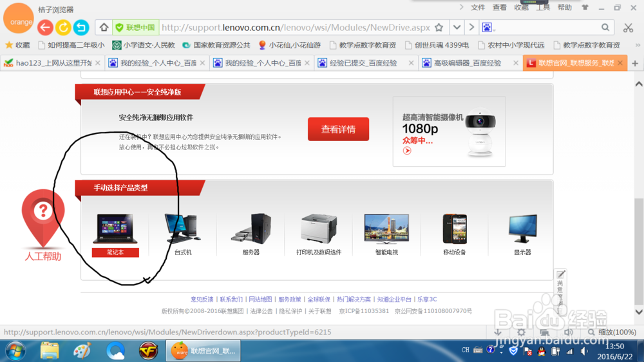The image size is (644, 362).
Task: Click the 联想中国 site security badge
Action: 136,28
